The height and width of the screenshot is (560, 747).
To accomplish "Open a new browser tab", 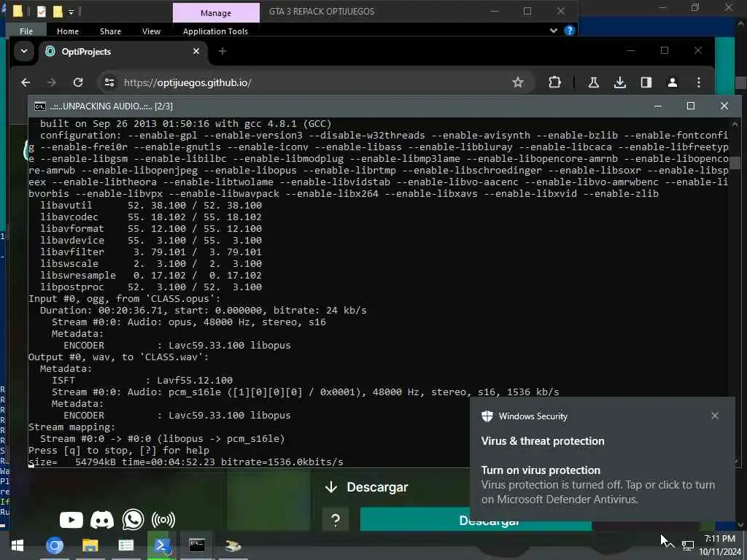I will pos(222,51).
